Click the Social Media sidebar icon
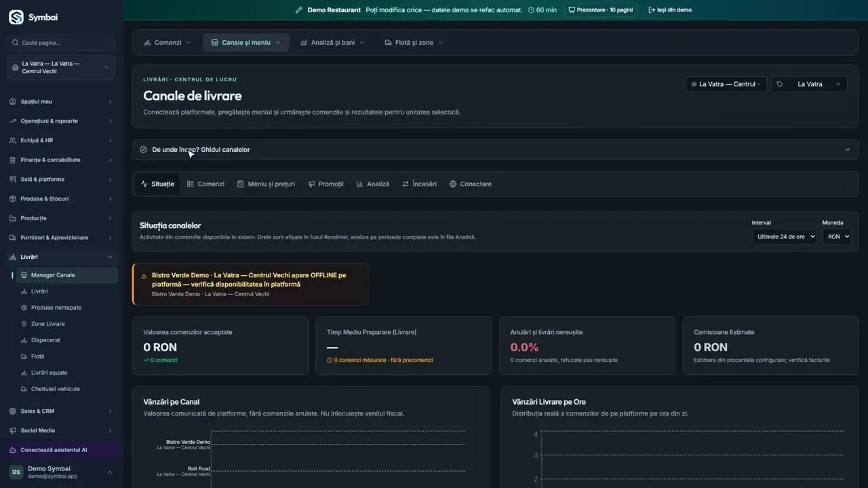 pos(13,430)
